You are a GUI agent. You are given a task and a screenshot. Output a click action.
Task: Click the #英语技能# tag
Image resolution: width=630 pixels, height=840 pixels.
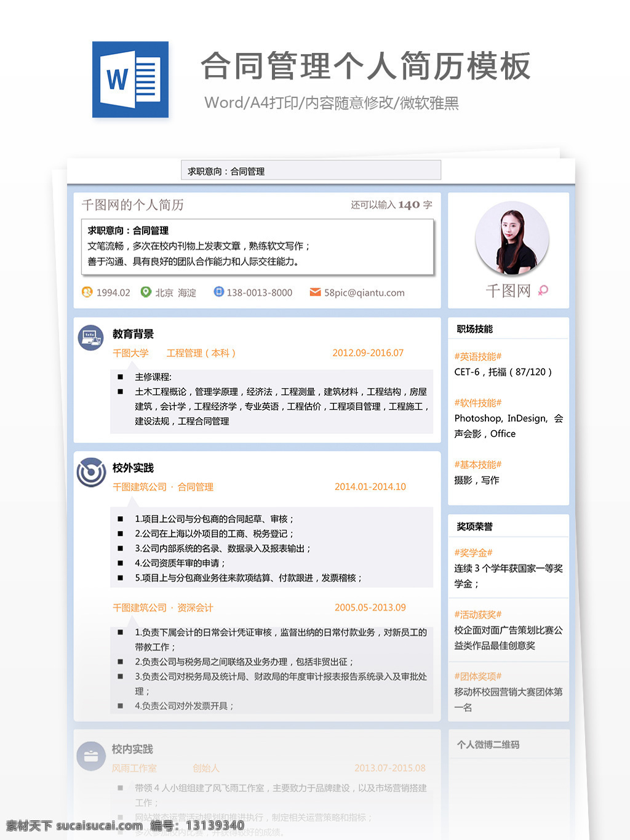tap(478, 356)
